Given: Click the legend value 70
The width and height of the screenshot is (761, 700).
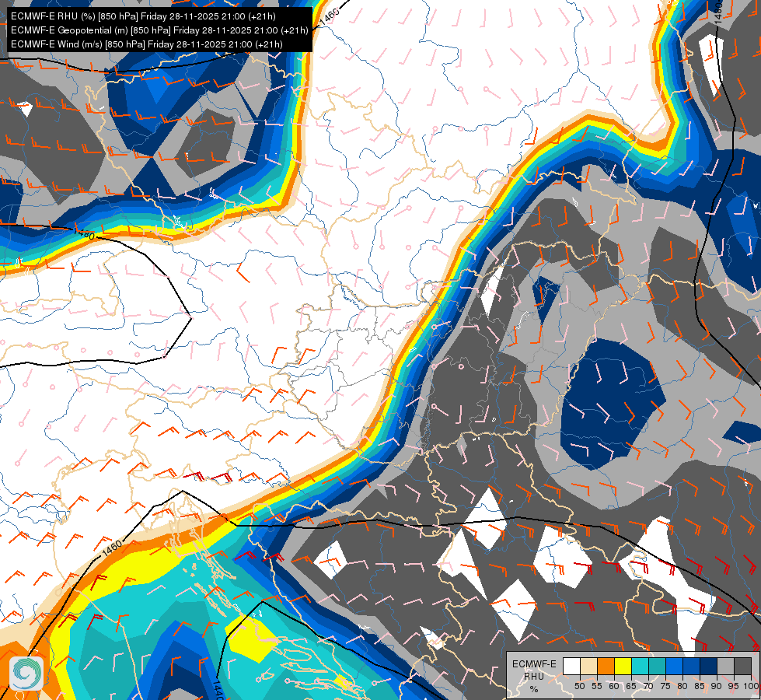Looking at the screenshot, I should [x=648, y=686].
